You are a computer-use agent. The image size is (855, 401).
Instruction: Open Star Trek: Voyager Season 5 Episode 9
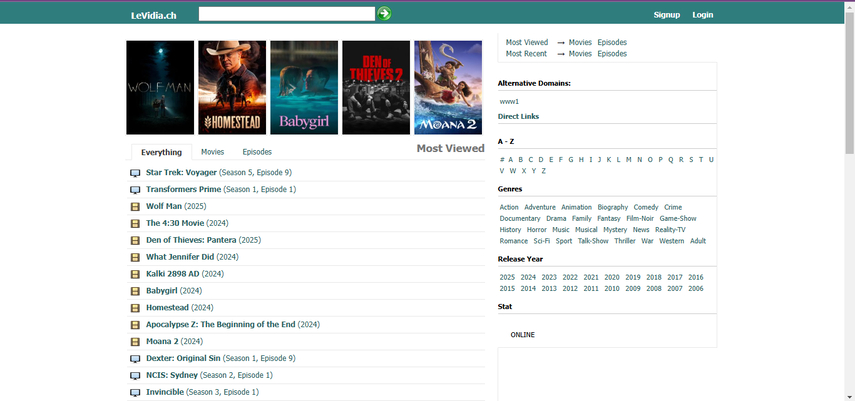(219, 172)
